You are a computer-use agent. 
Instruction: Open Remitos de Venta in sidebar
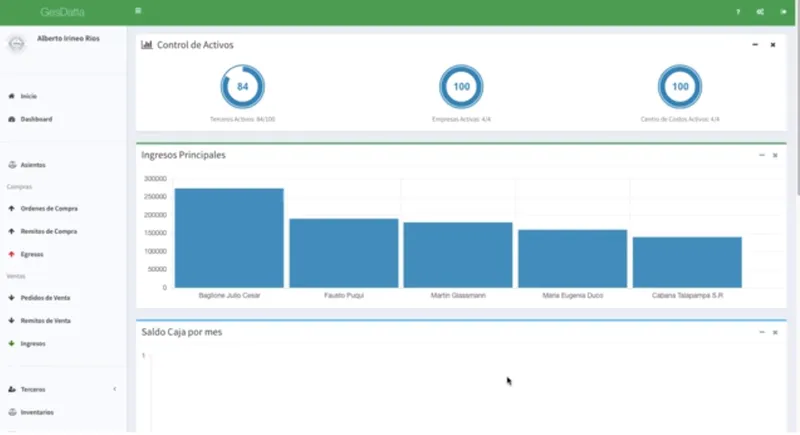(45, 321)
